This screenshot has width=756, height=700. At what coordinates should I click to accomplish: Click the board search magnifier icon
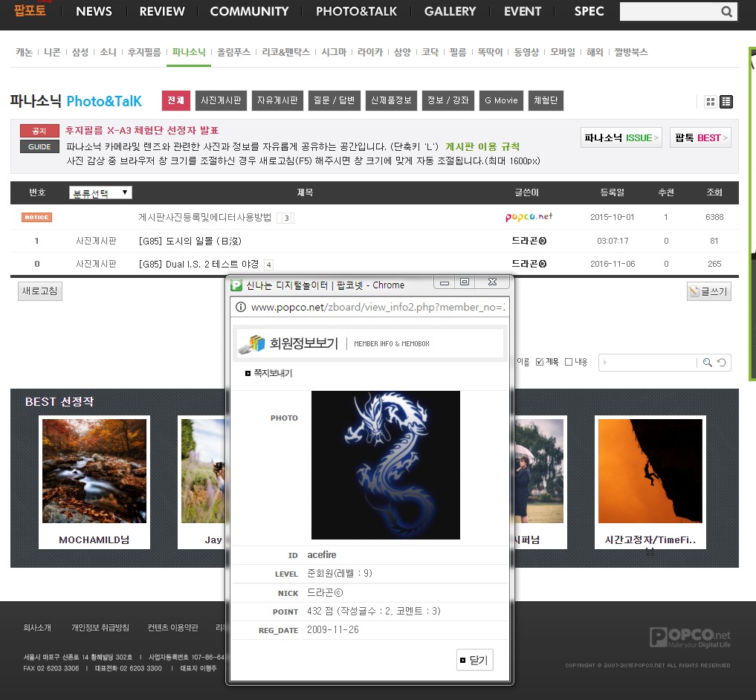tap(707, 363)
